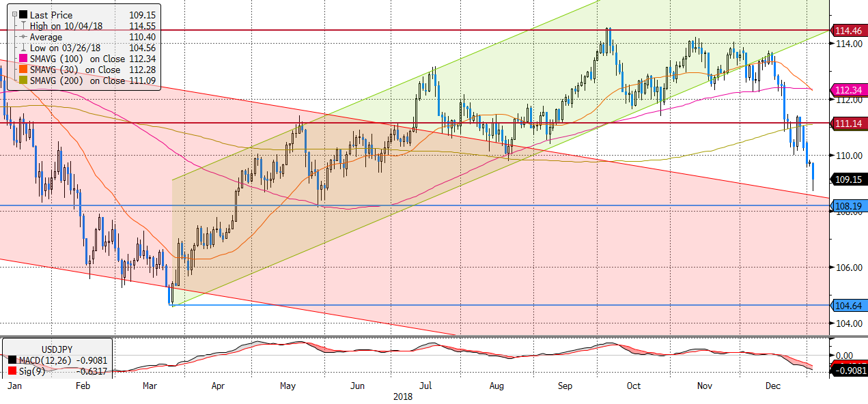Image resolution: width=868 pixels, height=404 pixels.
Task: Click the Sep label on time axis
Action: pos(565,386)
